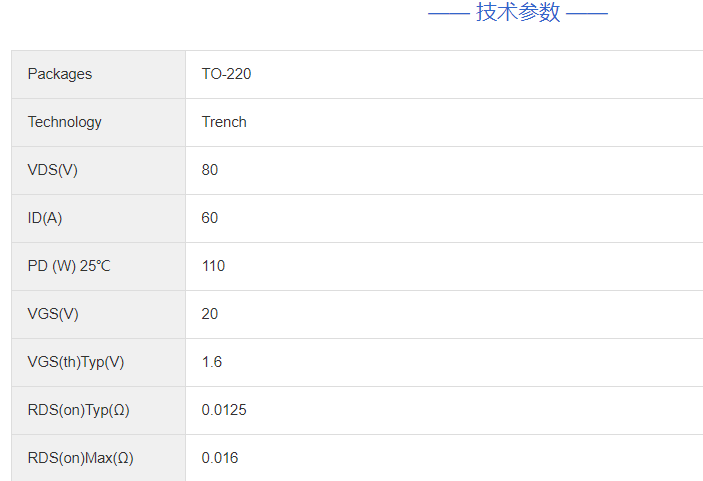Click the 技术参数 section heading

click(518, 13)
